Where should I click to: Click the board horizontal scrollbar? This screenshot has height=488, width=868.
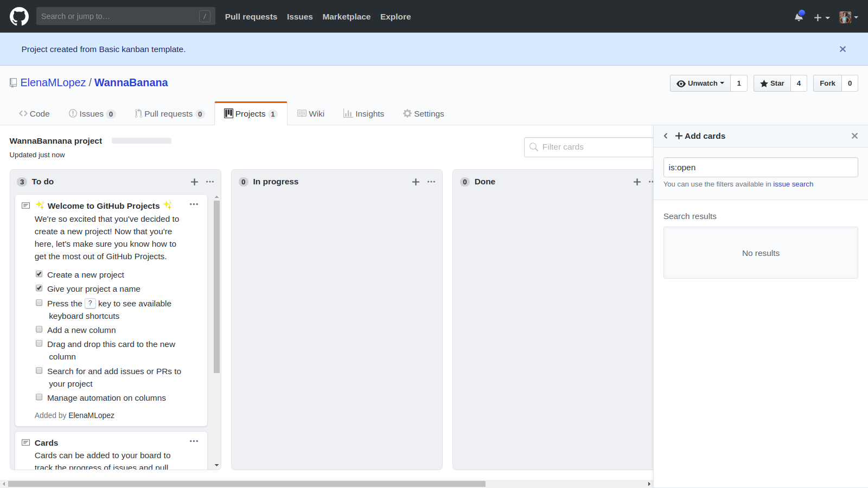point(246,484)
